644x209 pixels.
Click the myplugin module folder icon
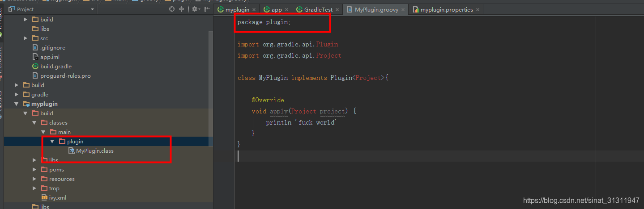point(27,104)
